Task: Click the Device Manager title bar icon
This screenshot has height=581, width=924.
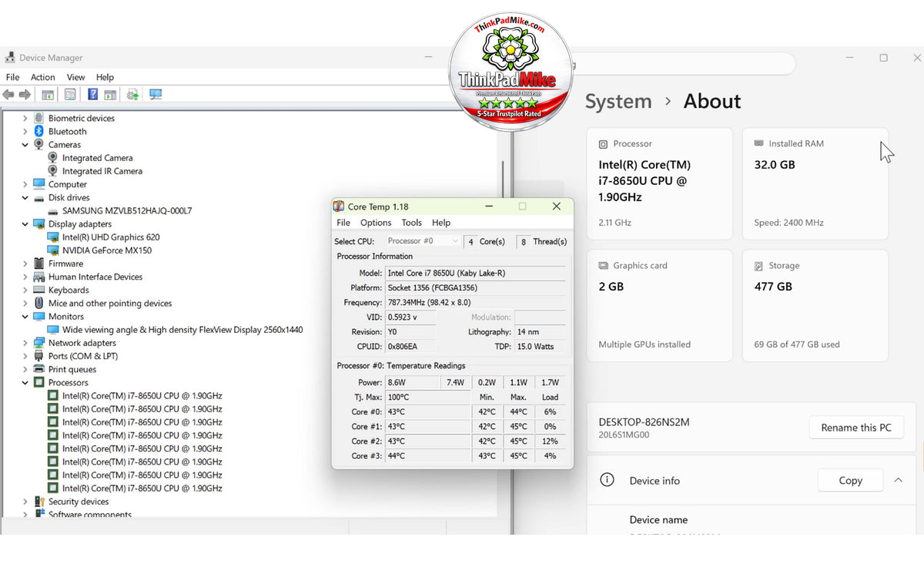Action: (x=11, y=58)
